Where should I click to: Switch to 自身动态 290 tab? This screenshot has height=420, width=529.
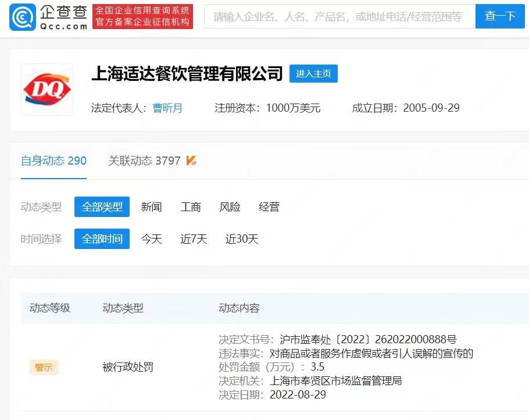click(53, 161)
